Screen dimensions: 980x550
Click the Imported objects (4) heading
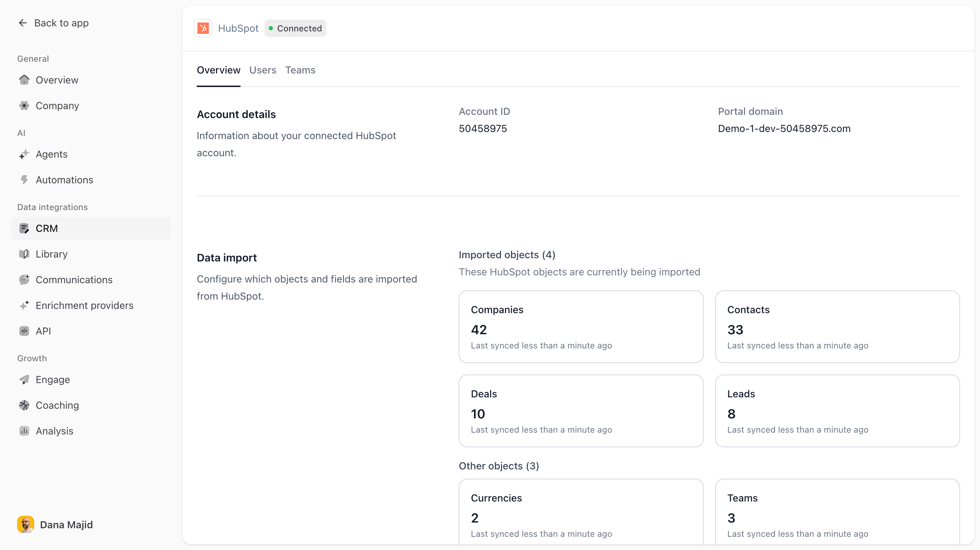pos(507,255)
